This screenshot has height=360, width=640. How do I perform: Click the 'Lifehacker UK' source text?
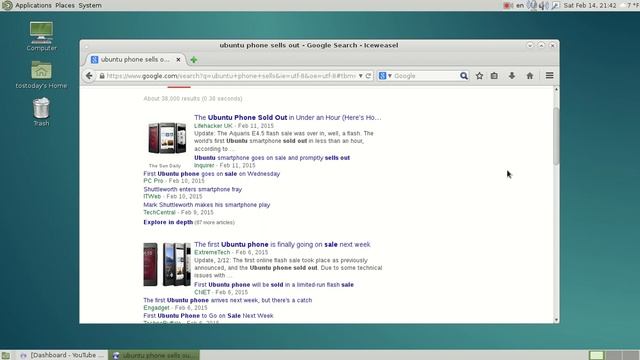pyautogui.click(x=213, y=126)
